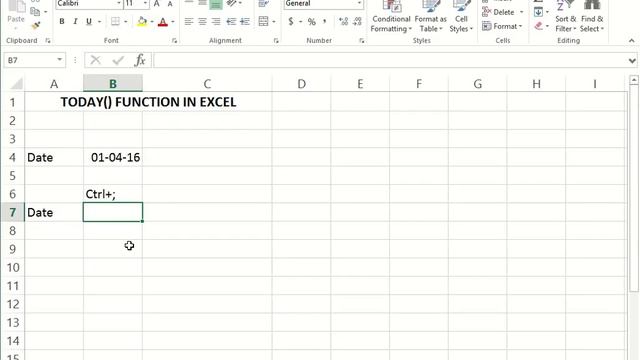Increase decimal places
Viewport: 640px width, 360px height.
click(344, 22)
